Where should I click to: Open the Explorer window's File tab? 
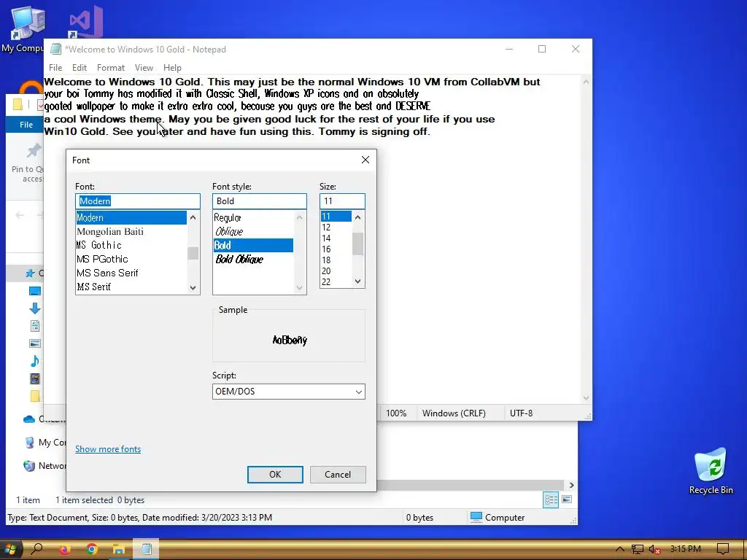[26, 124]
